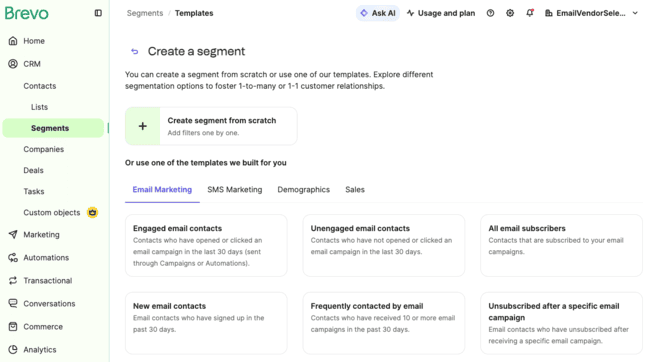
Task: Click the Create a segment heading
Action: click(x=196, y=51)
